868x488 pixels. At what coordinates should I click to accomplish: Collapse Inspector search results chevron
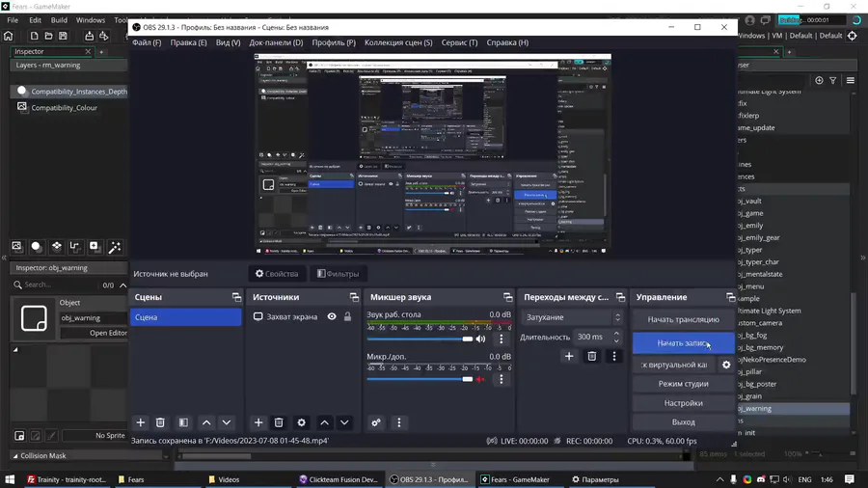[x=122, y=285]
